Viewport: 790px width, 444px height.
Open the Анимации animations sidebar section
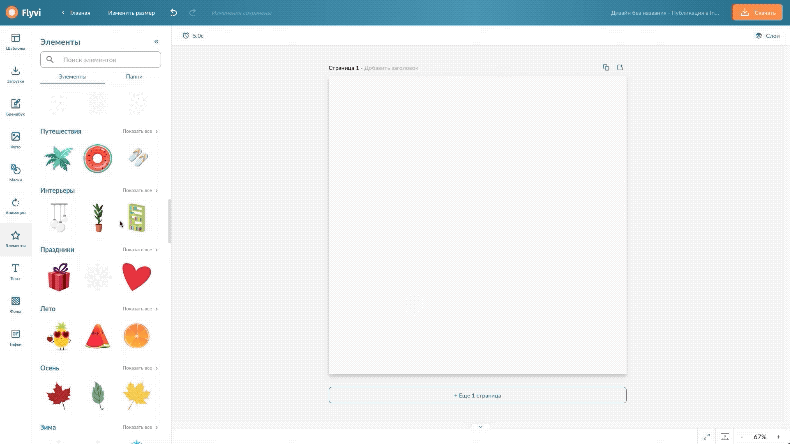tap(16, 206)
